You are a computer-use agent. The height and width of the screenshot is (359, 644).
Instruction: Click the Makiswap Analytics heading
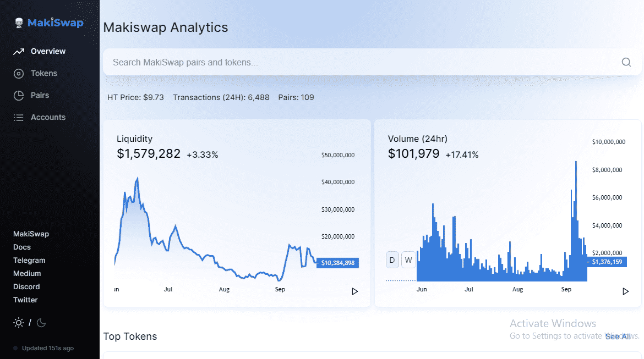(166, 27)
